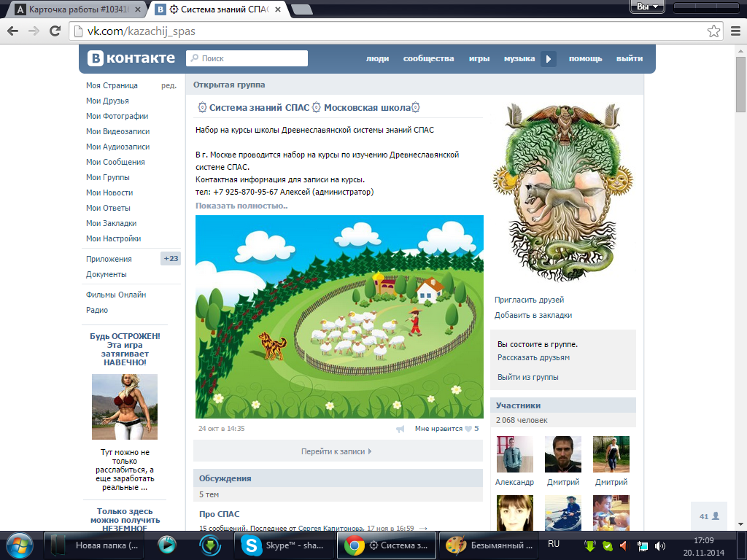Click Рассказать друзьям
747x560 pixels.
533,357
